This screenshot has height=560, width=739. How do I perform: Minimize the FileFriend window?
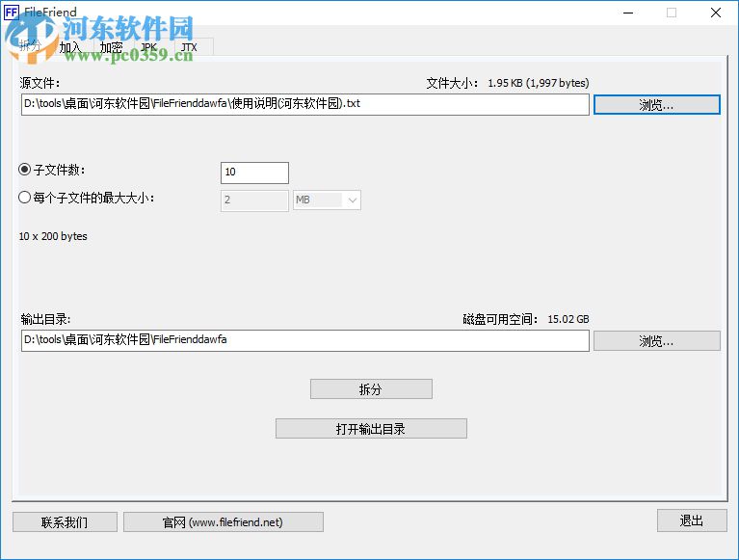coord(628,13)
